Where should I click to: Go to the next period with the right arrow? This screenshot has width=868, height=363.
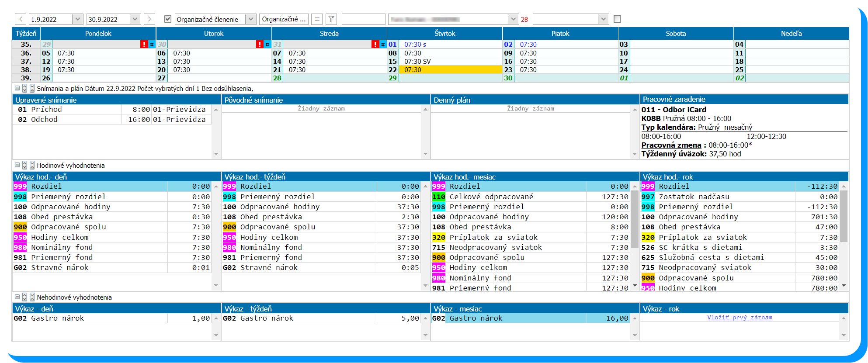149,19
